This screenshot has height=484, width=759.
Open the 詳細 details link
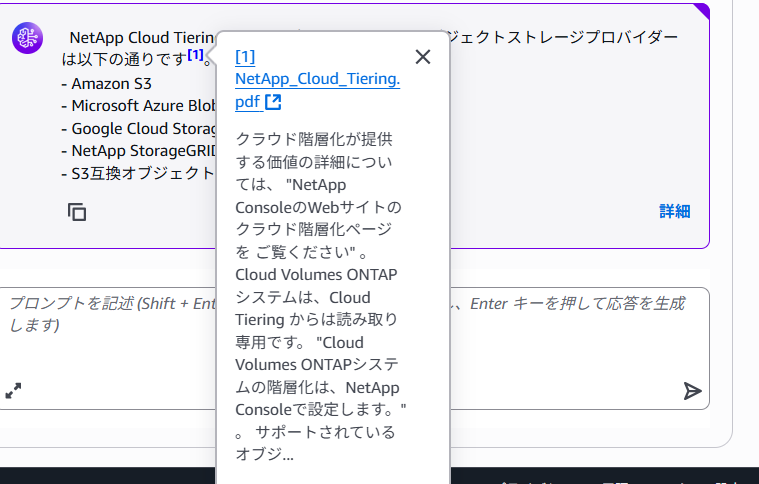(x=675, y=212)
